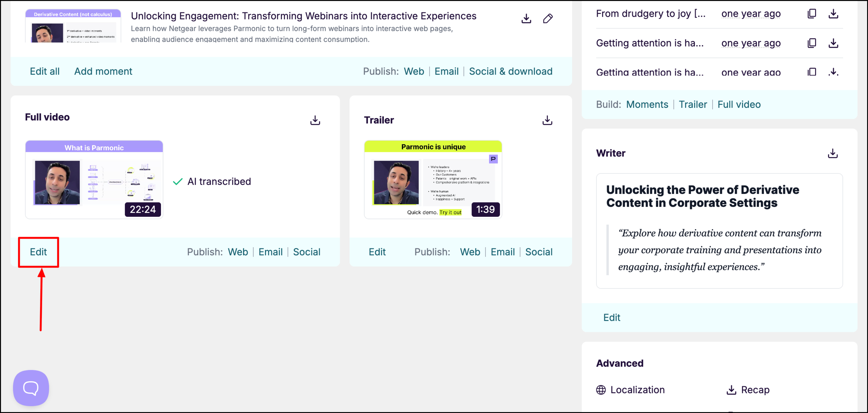Edit the Trailer
The height and width of the screenshot is (413, 868).
(377, 252)
